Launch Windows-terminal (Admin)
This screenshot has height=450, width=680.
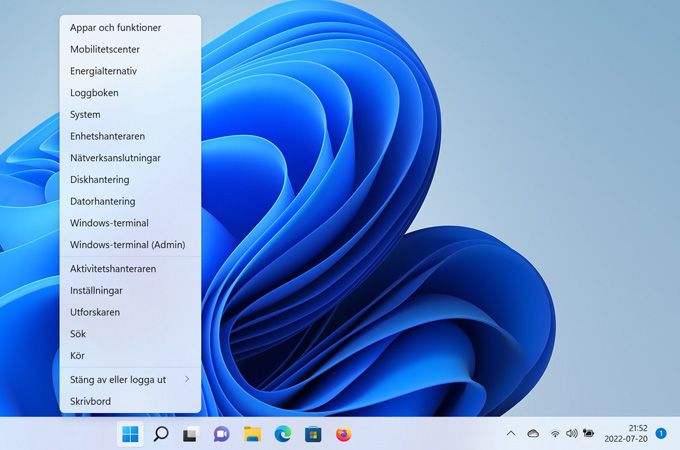pos(131,245)
